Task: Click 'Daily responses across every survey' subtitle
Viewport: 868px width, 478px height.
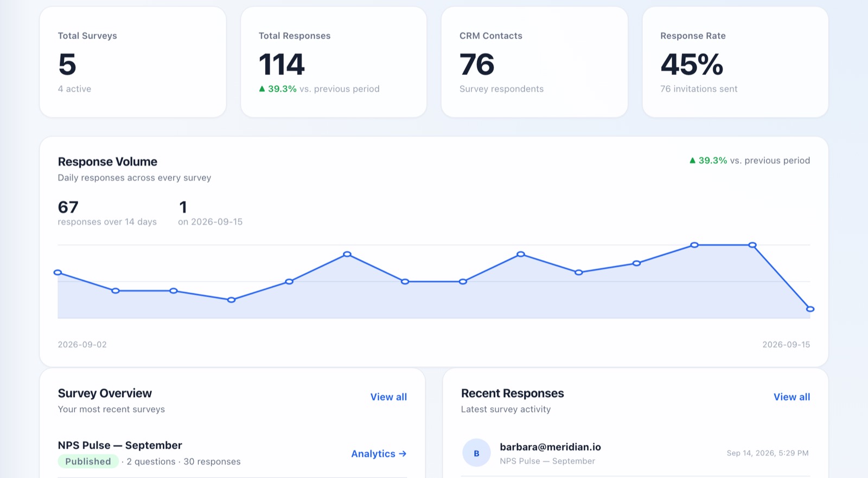Action: click(x=135, y=178)
